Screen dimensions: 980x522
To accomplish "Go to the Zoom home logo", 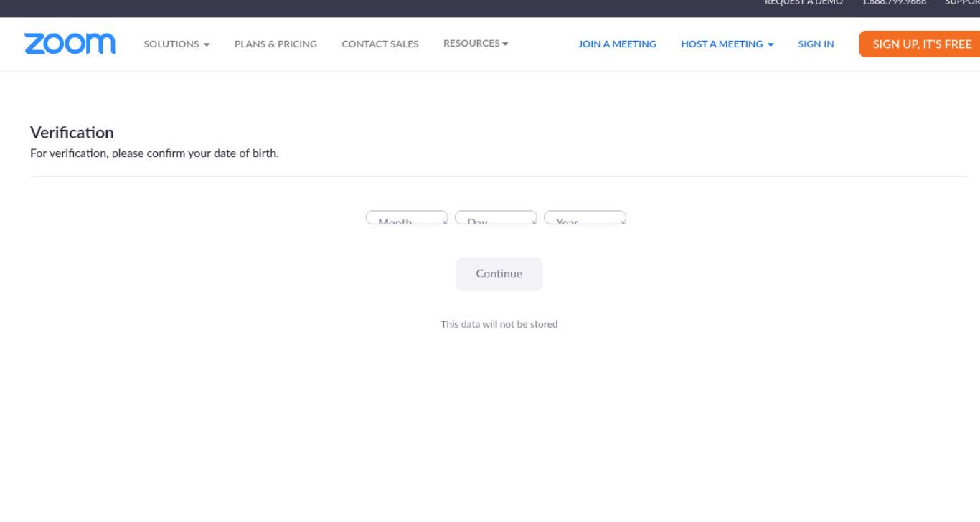I will coord(70,43).
